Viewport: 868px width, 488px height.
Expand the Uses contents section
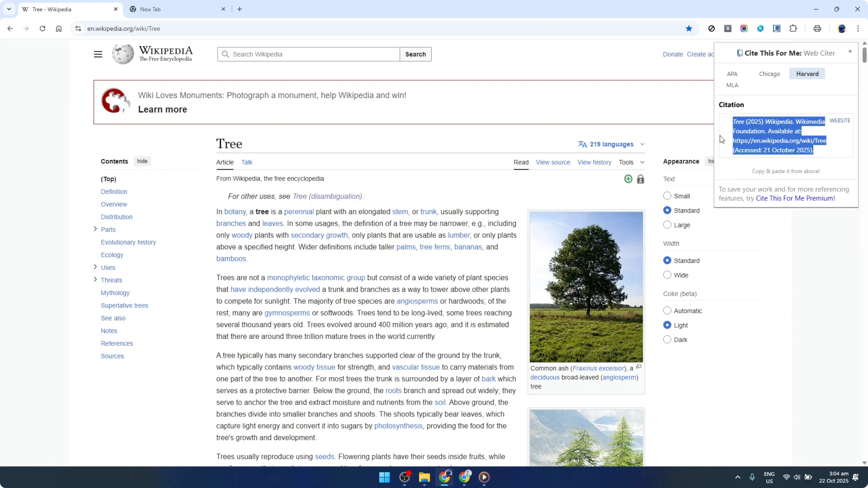95,267
